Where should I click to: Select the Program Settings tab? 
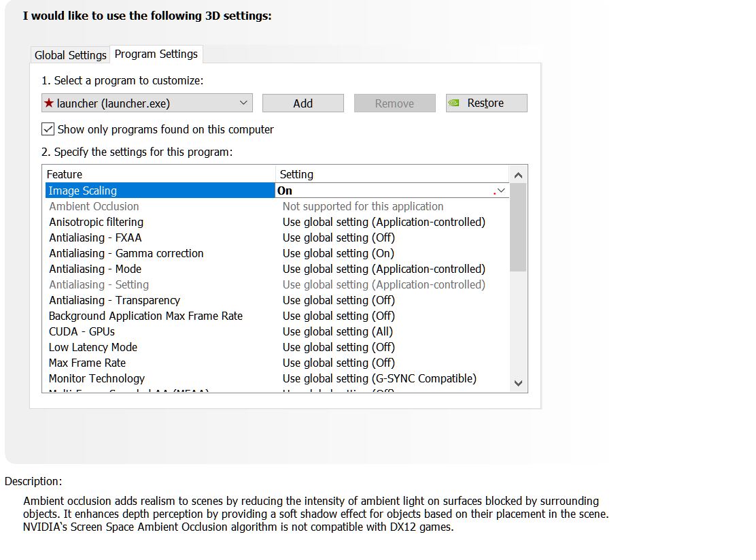pyautogui.click(x=156, y=54)
